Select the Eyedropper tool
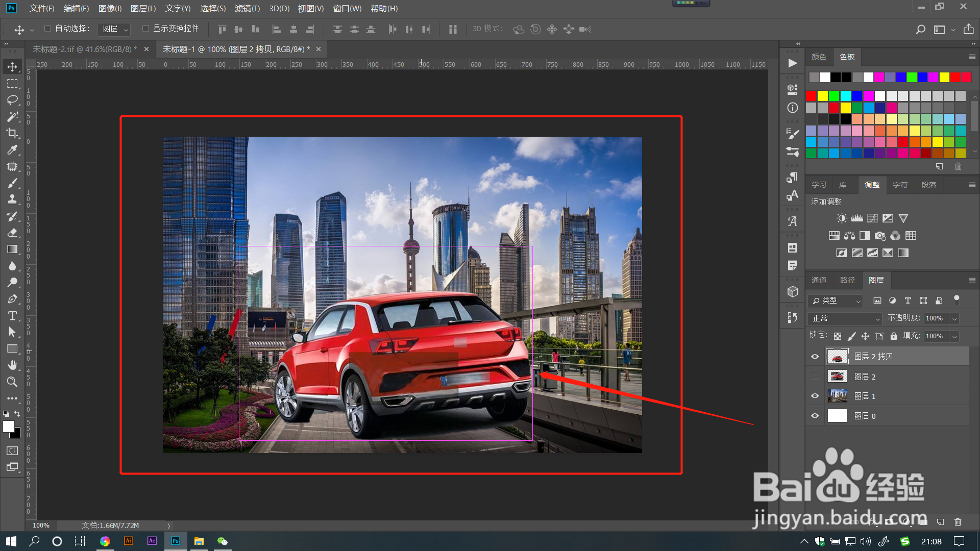 click(12, 150)
